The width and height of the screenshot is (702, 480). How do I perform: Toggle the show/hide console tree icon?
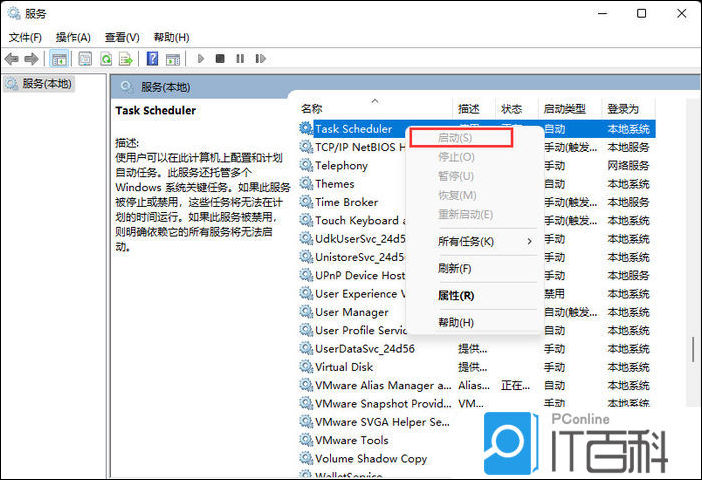click(59, 59)
